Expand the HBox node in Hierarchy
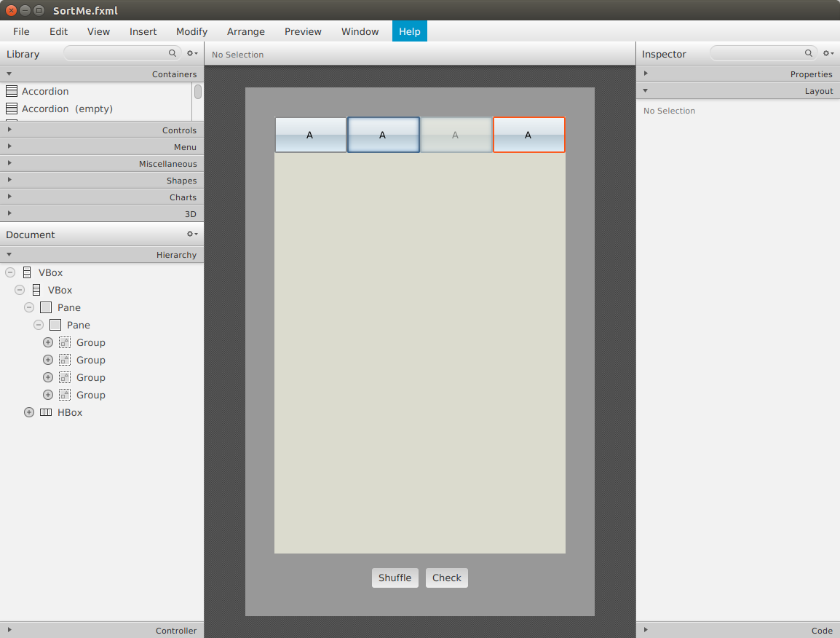840x638 pixels. pos(29,412)
